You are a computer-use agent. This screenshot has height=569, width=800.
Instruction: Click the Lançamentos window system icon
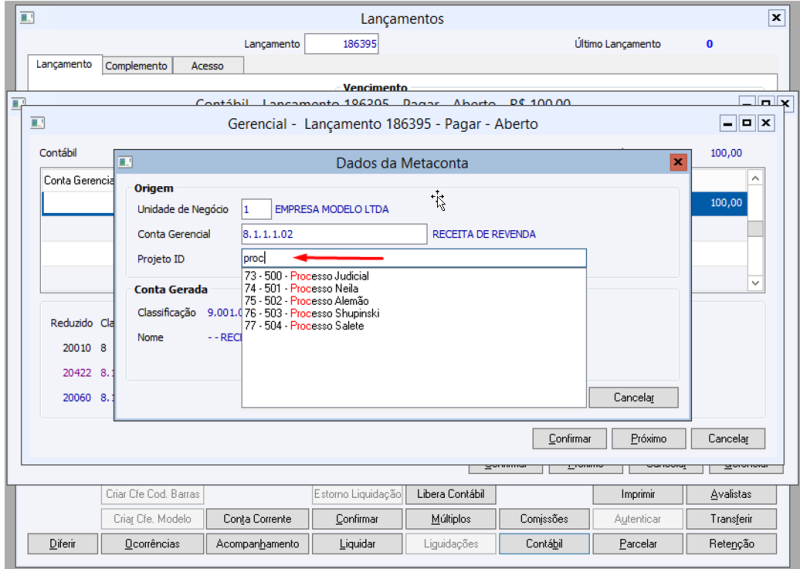[x=27, y=18]
